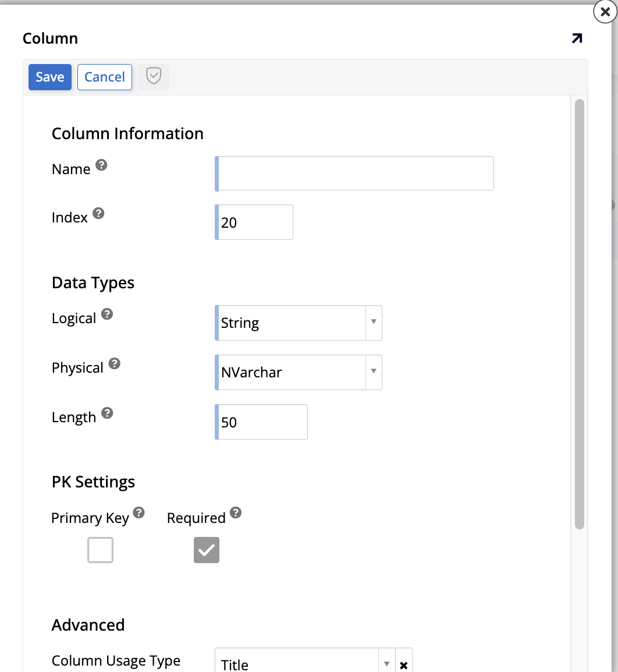Open the Physical data type dropdown

pos(374,372)
